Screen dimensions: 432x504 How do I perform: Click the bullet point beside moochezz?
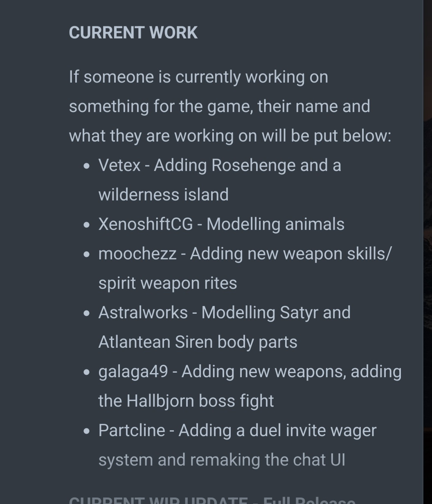(86, 254)
